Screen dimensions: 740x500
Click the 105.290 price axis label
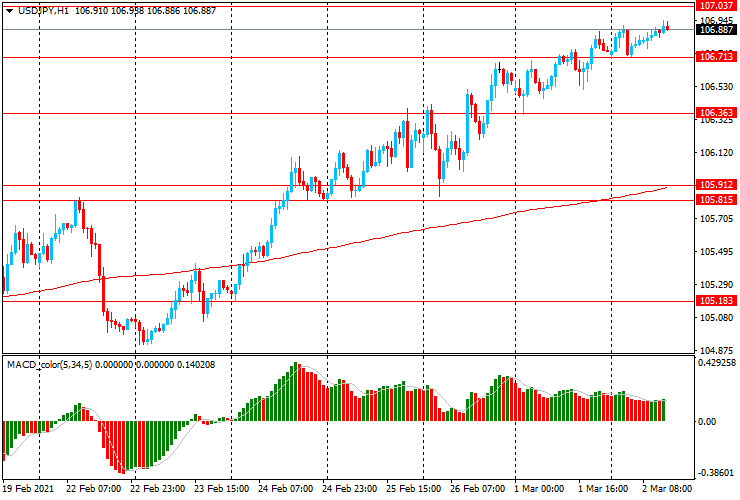point(716,285)
